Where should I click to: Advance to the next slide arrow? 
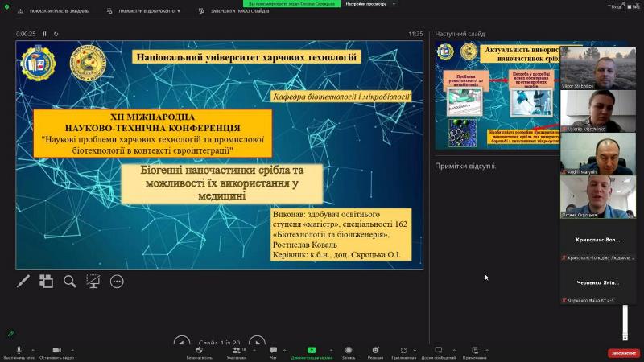(x=256, y=343)
